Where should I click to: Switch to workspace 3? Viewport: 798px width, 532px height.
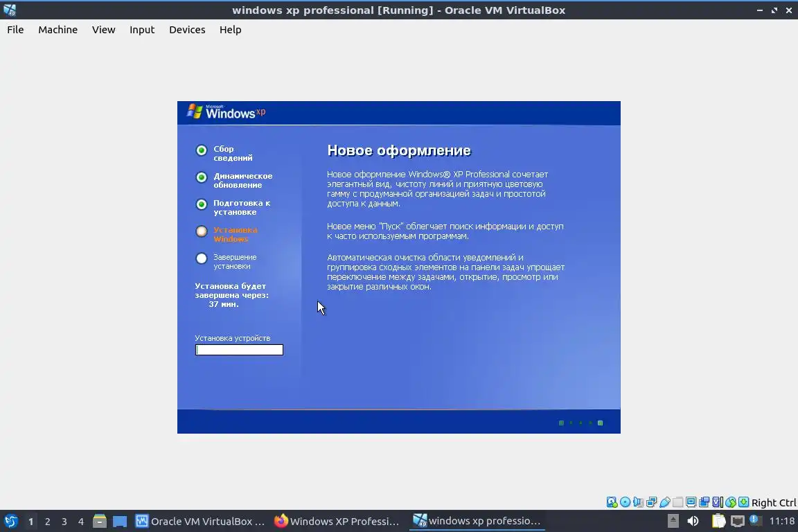(64, 522)
